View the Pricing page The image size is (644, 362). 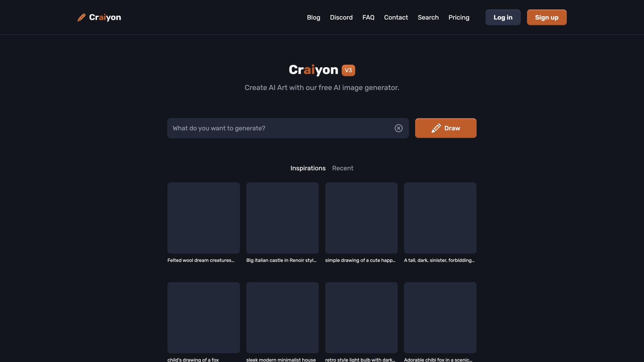[x=459, y=17]
